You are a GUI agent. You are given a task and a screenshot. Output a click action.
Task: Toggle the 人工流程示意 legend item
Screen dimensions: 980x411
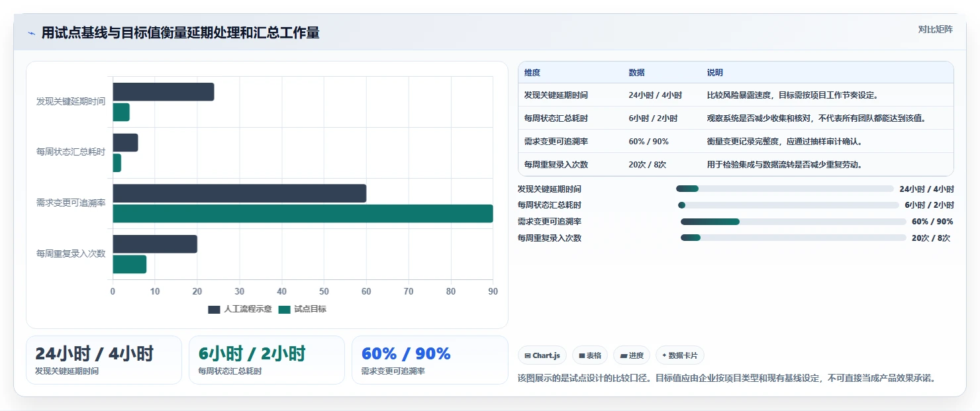click(240, 309)
